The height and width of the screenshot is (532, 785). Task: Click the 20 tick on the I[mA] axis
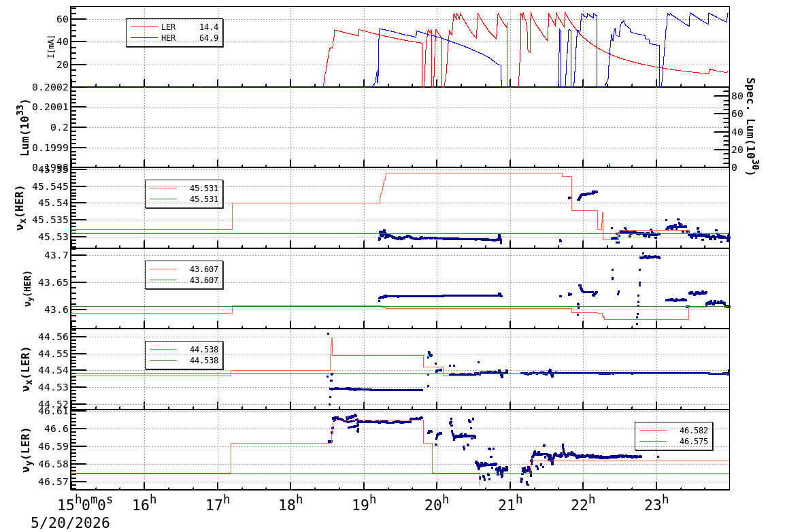pos(63,65)
